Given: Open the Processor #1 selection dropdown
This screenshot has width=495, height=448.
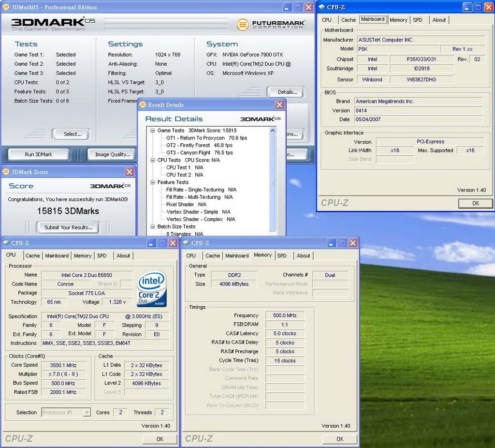Looking at the screenshot, I should [x=87, y=412].
